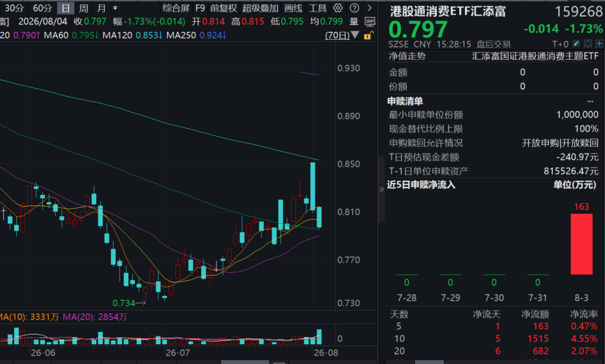This screenshot has height=364, width=605.
Task: Click the pencil edit note icon
Action: coord(576,44)
